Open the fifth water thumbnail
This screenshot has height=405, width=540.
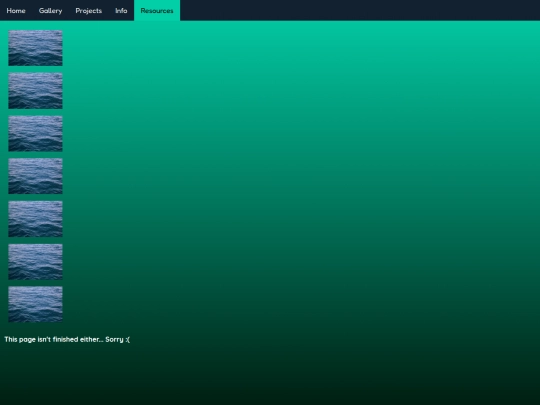point(35,219)
